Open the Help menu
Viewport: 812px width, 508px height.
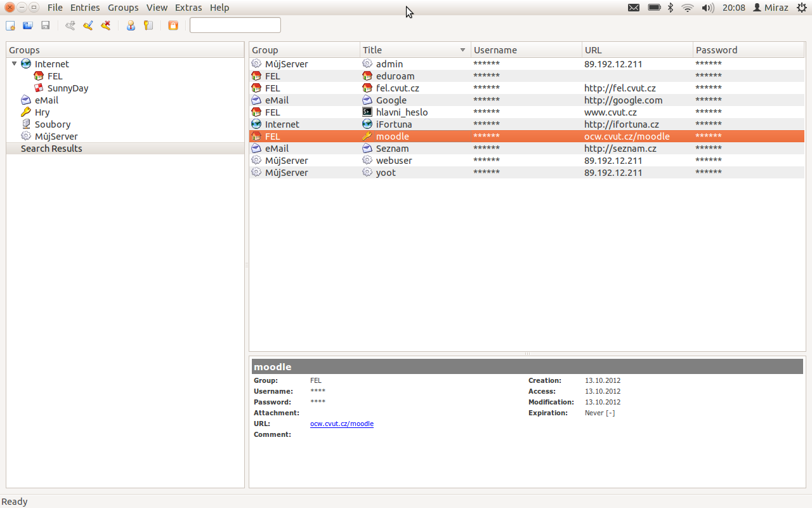219,8
